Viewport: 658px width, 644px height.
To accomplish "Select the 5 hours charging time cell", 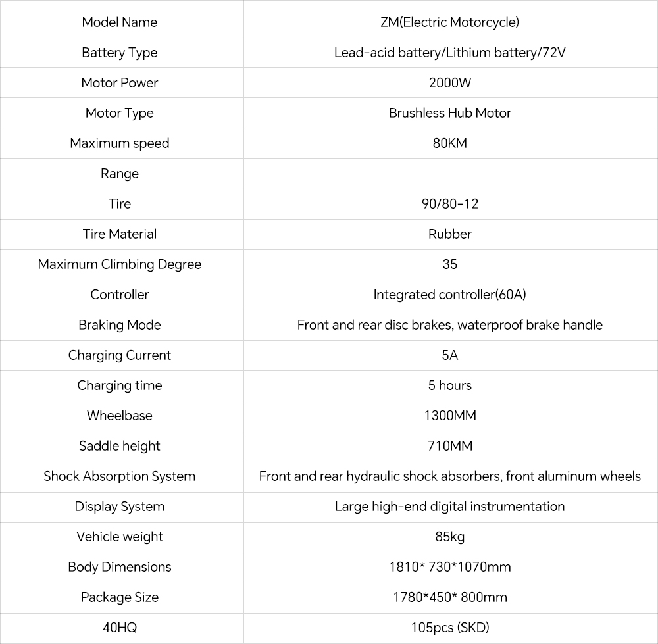I will [450, 385].
